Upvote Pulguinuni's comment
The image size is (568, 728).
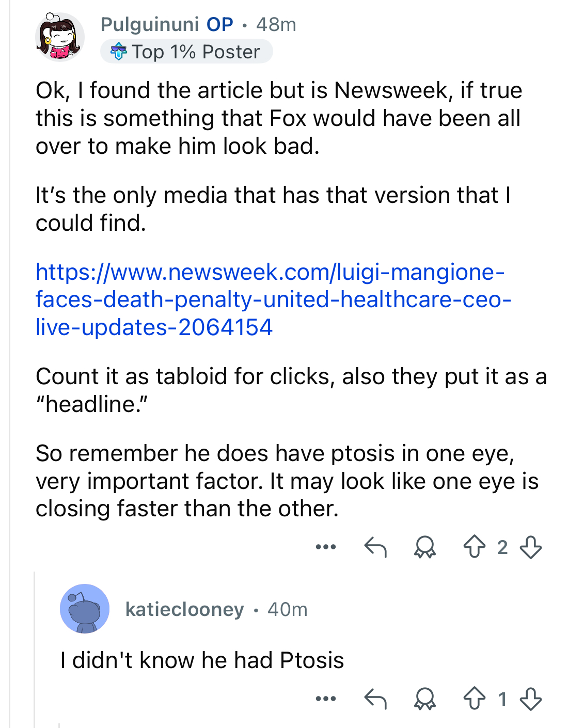click(x=475, y=547)
